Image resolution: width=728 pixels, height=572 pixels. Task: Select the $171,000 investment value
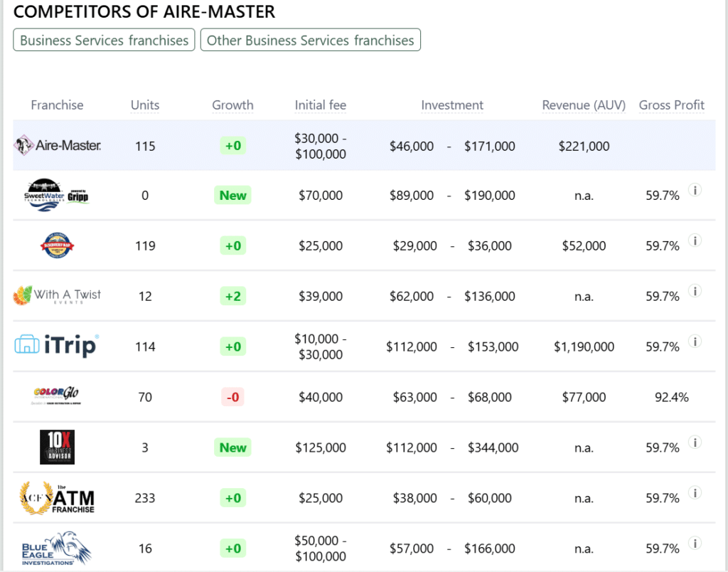tap(489, 147)
